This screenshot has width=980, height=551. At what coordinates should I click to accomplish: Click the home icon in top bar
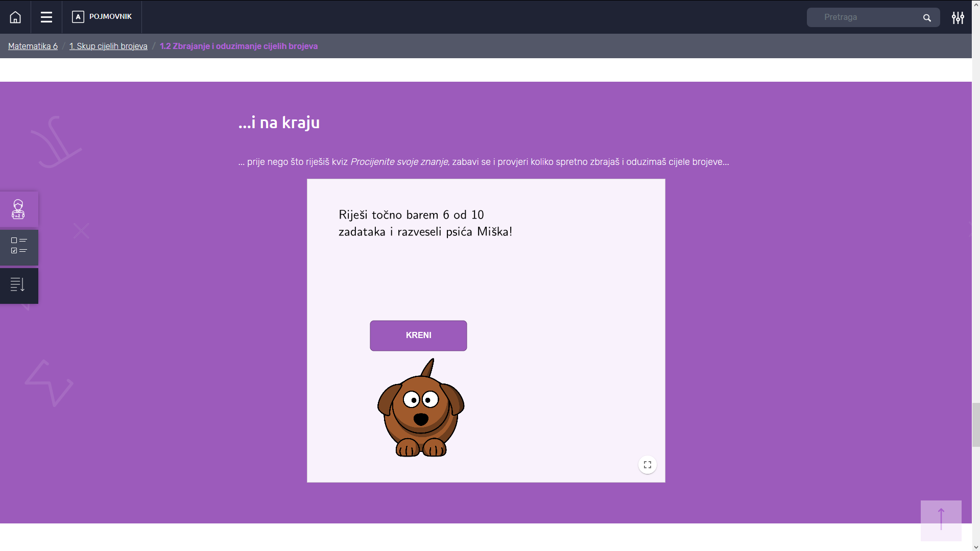coord(15,17)
